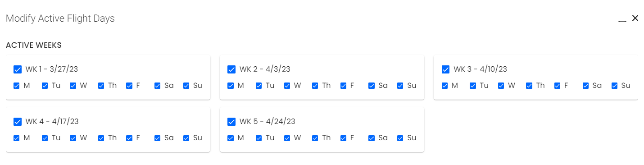Disable Saturday in week 5
This screenshot has width=644, height=165.
point(371,138)
